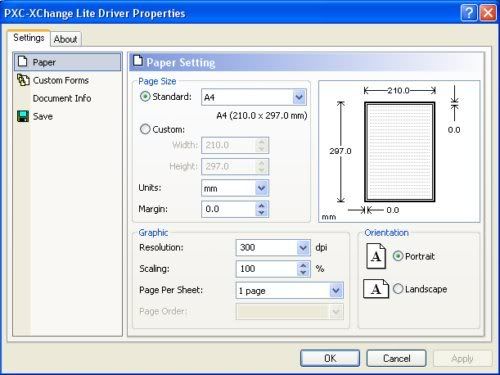Click the 'Page Size' group label
Viewport: 500px width, 375px height.
click(x=157, y=81)
